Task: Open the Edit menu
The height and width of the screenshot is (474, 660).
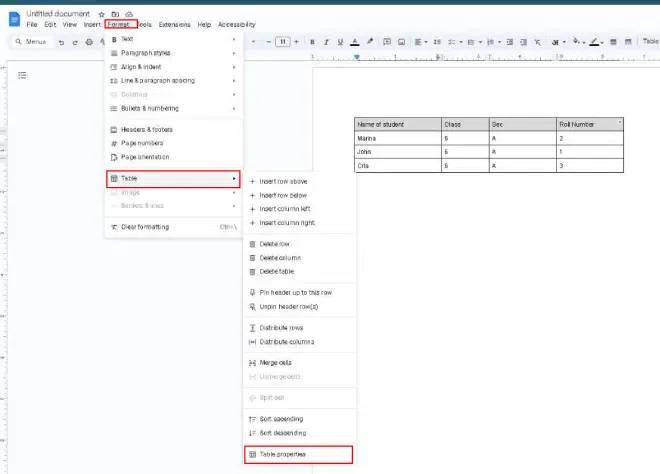Action: click(x=50, y=24)
